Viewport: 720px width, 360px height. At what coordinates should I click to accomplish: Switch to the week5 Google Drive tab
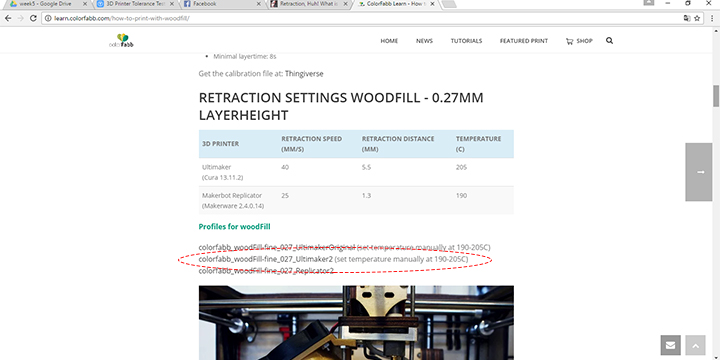point(46,4)
